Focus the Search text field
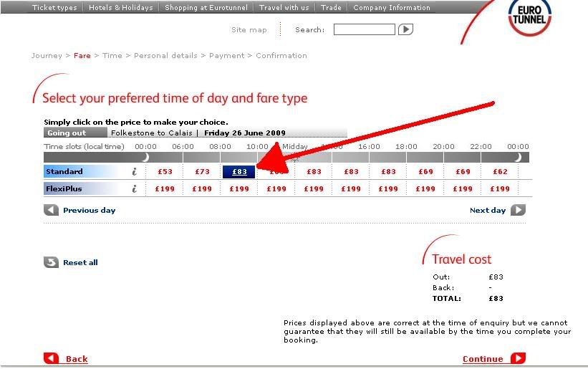Image resolution: width=588 pixels, height=369 pixels. click(x=364, y=29)
